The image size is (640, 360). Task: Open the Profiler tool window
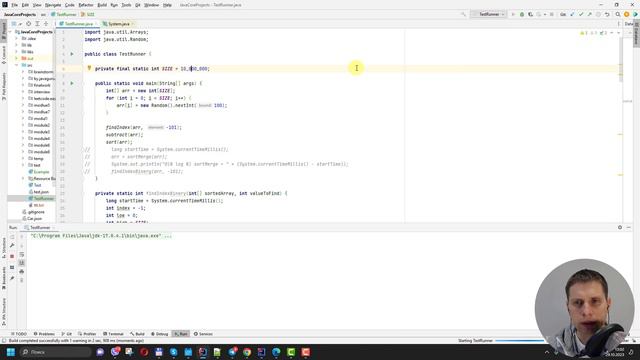[87, 334]
